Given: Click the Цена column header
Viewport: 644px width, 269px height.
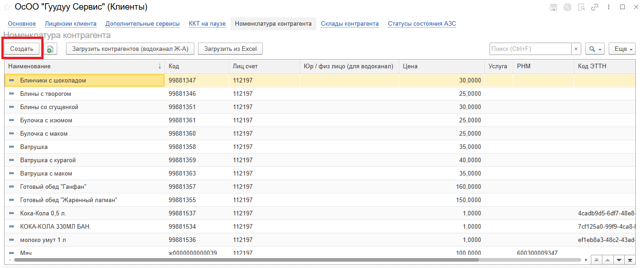Looking at the screenshot, I should pos(441,66).
